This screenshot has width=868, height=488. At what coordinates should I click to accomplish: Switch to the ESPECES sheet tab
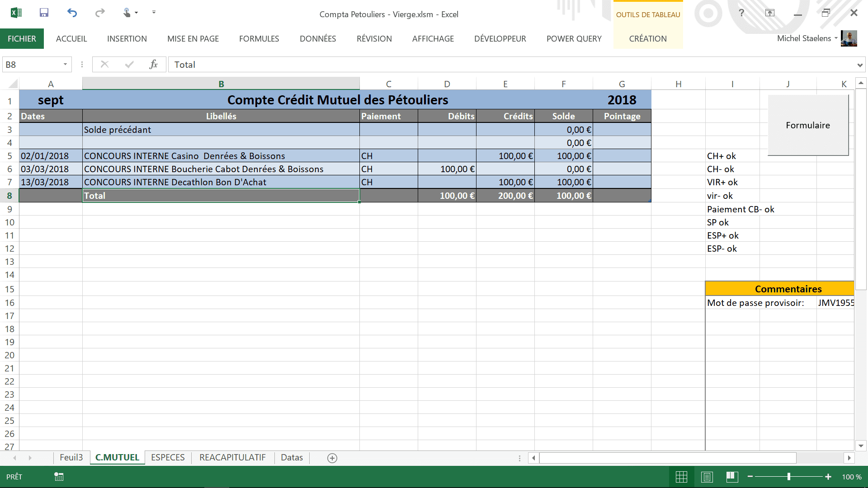(168, 458)
